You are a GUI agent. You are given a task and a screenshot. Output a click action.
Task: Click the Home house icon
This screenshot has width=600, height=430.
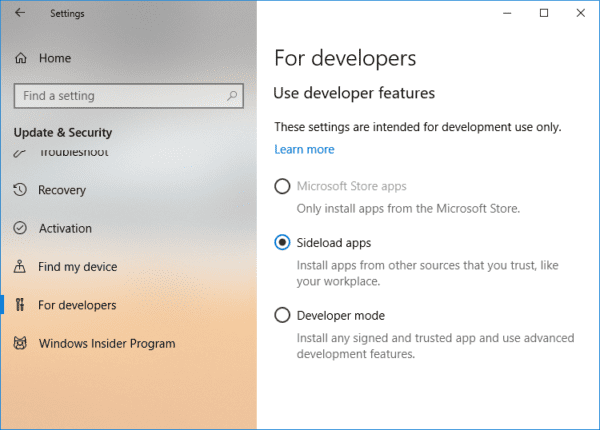pyautogui.click(x=21, y=59)
